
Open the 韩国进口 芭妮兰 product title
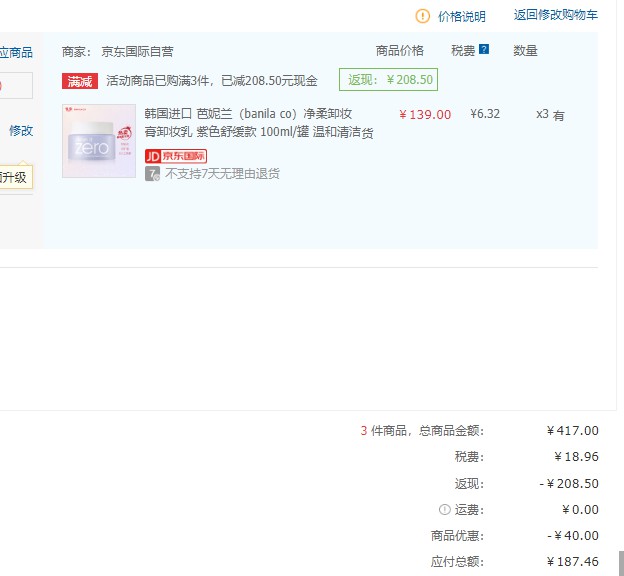click(259, 123)
